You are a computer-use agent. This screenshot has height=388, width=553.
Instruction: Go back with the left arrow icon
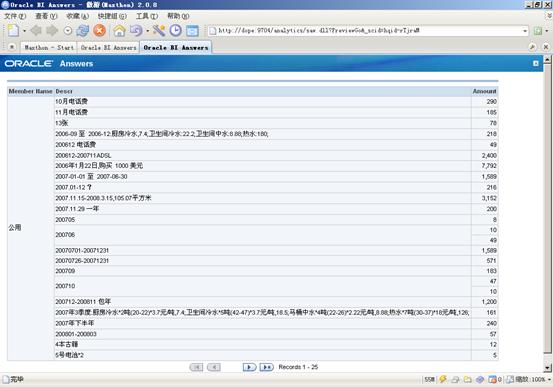click(36, 31)
